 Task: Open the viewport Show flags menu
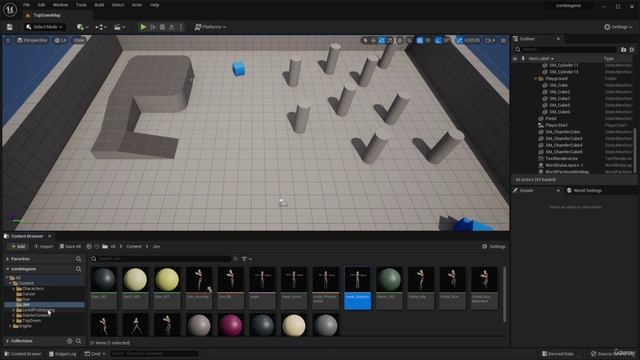(79, 40)
